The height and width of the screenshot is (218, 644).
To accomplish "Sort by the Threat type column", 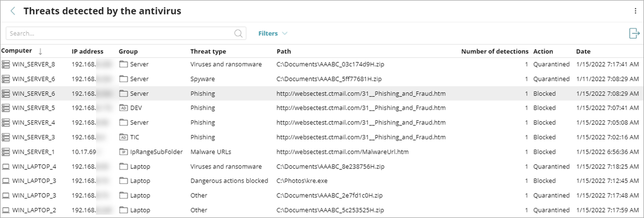I will pyautogui.click(x=208, y=52).
